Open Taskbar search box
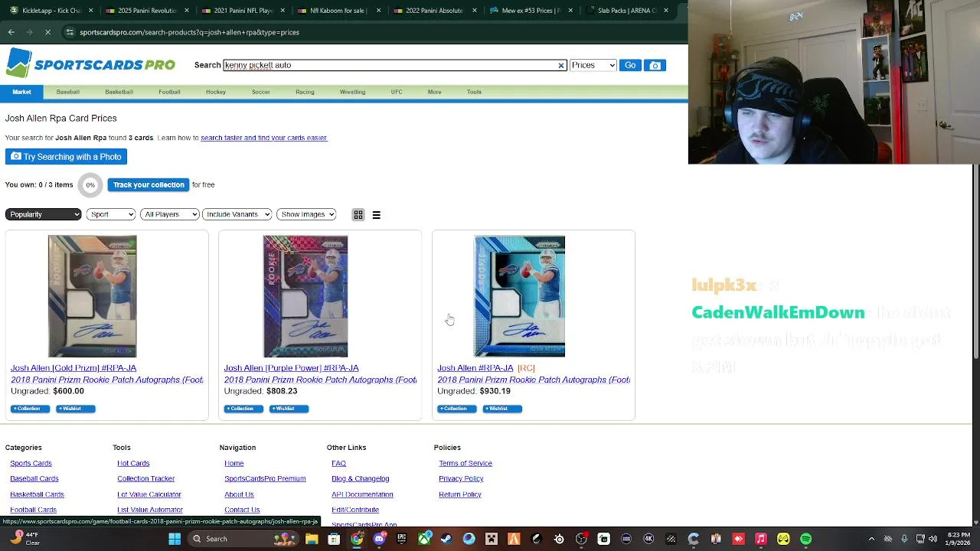This screenshot has width=980, height=551. point(243,539)
